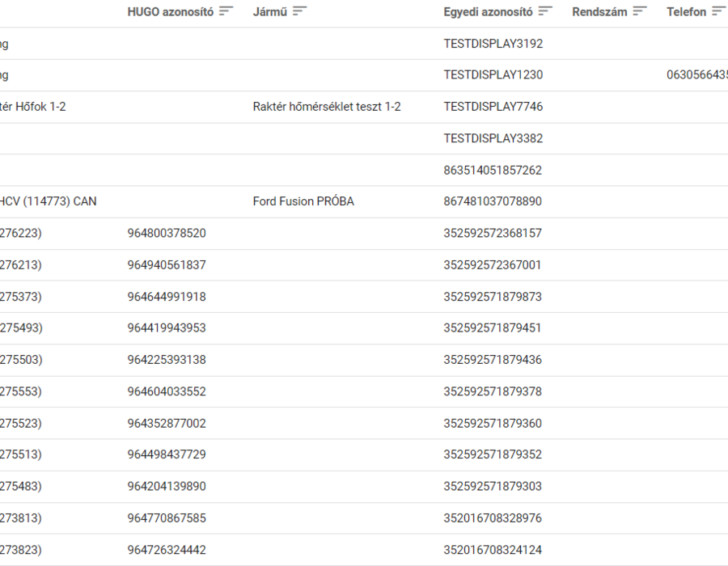Sort by HUGO azonosító column icon

pos(226,11)
